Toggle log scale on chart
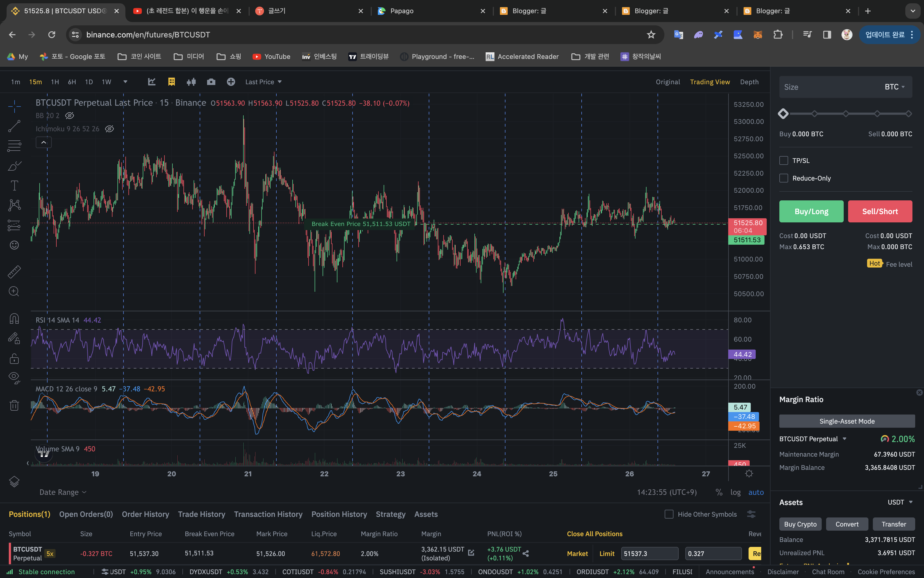 click(x=735, y=492)
